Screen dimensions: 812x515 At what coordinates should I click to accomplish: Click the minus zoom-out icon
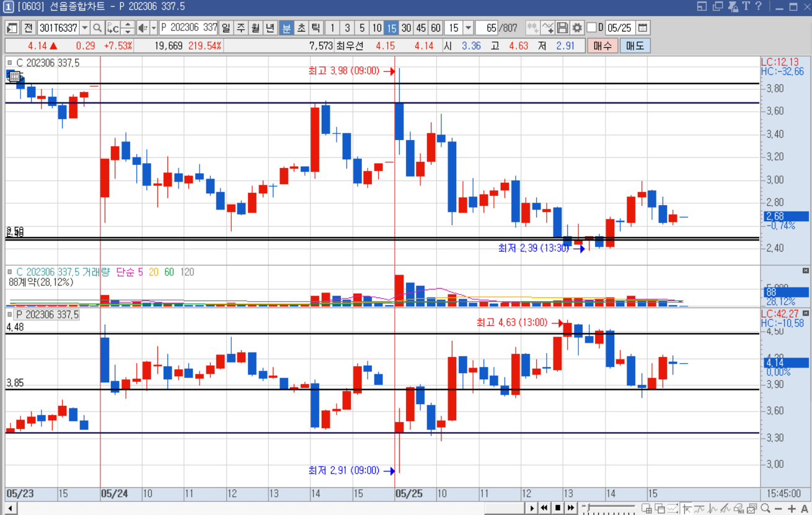[x=779, y=509]
